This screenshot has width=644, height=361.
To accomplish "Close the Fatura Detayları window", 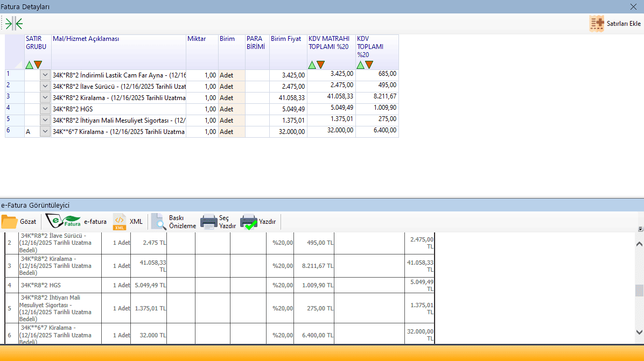I will [633, 6].
